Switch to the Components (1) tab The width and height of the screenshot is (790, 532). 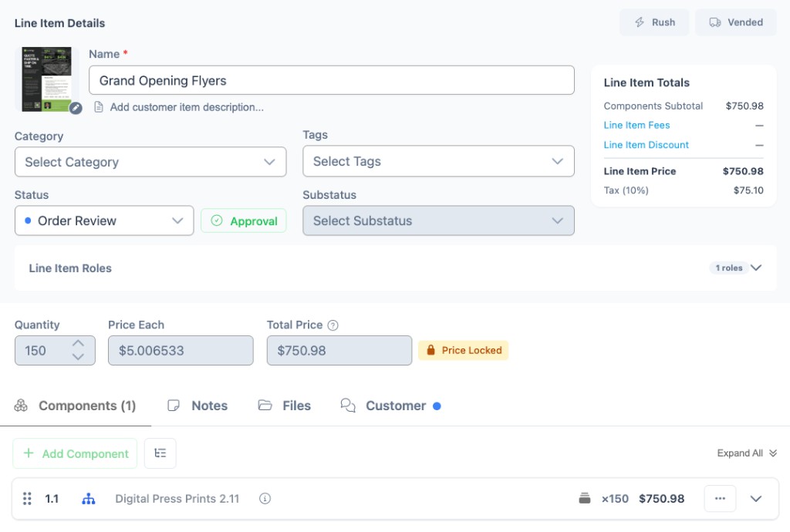(x=76, y=406)
